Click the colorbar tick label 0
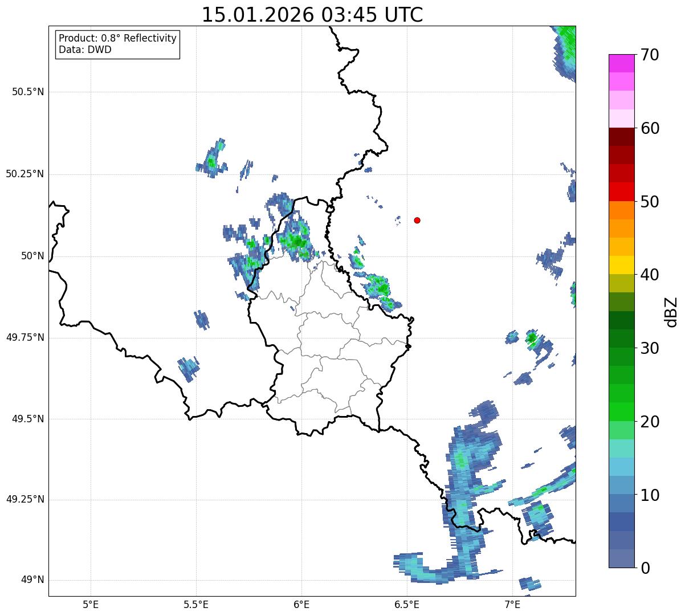Screen dimensions: 685x616 [646, 568]
